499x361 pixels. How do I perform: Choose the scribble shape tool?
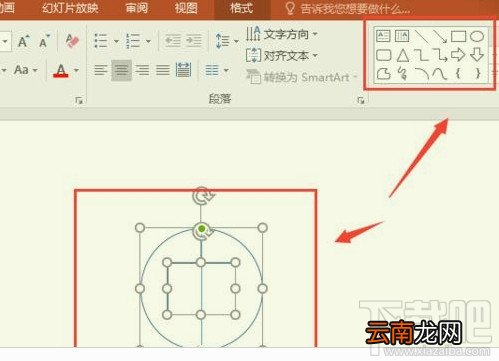point(403,73)
